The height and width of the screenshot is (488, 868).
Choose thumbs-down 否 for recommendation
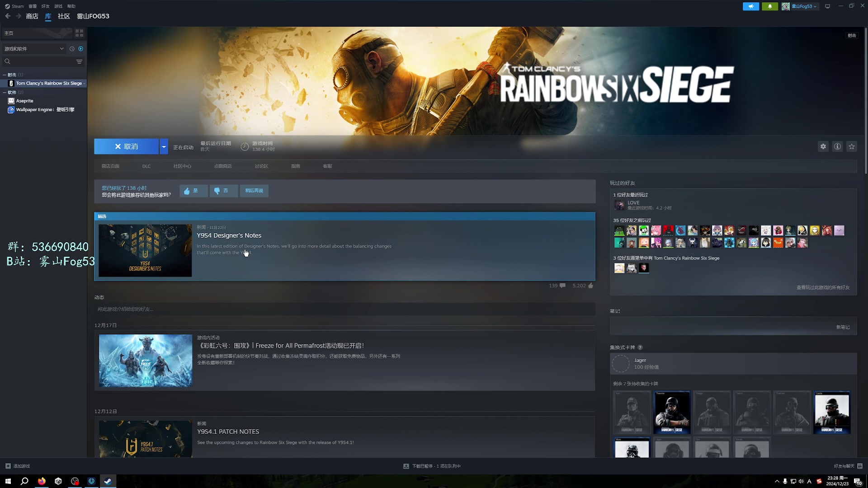[224, 191]
